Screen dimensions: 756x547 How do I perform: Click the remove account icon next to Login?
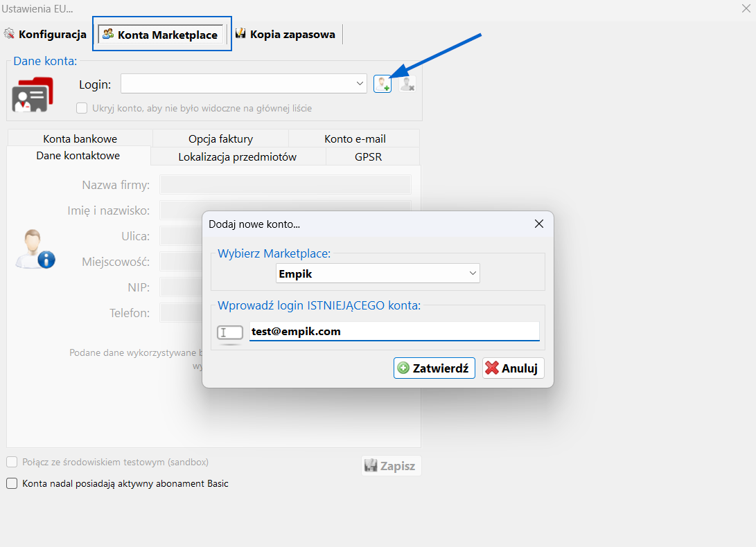click(407, 84)
